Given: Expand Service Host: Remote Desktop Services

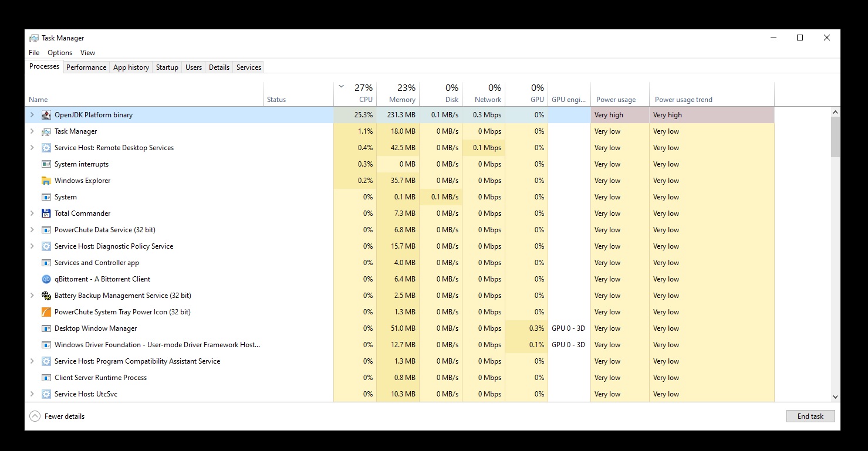Looking at the screenshot, I should coord(32,148).
